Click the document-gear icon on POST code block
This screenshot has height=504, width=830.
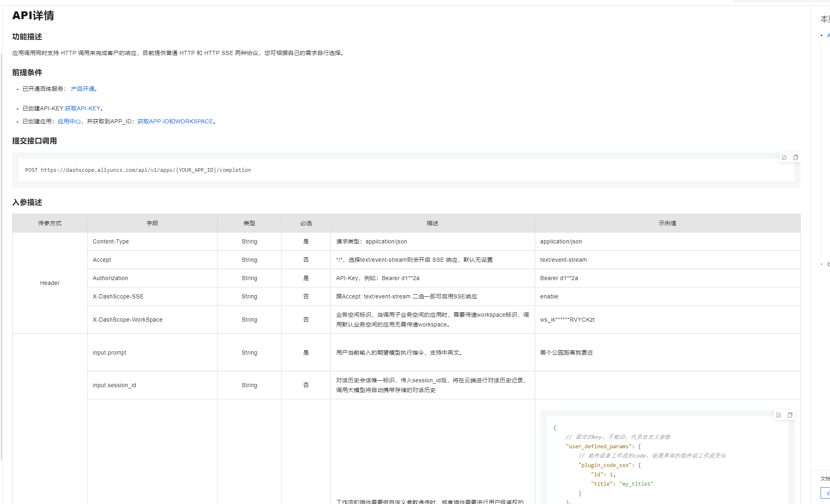(x=784, y=158)
